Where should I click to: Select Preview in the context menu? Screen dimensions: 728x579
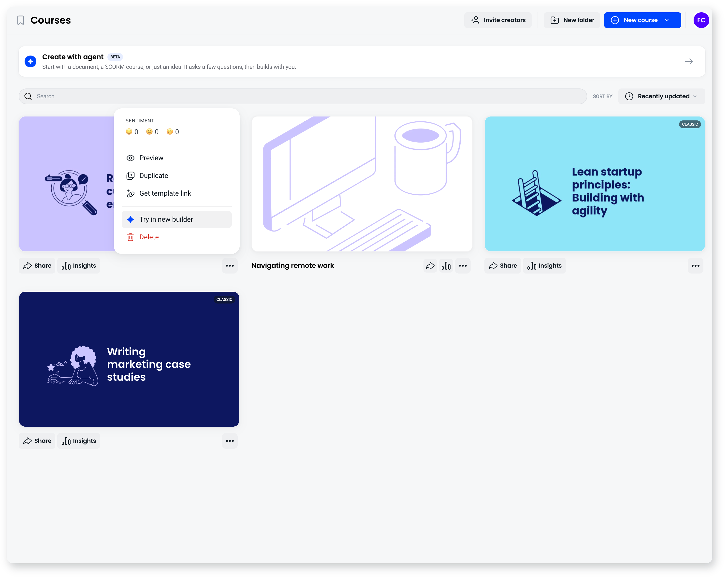(177, 158)
